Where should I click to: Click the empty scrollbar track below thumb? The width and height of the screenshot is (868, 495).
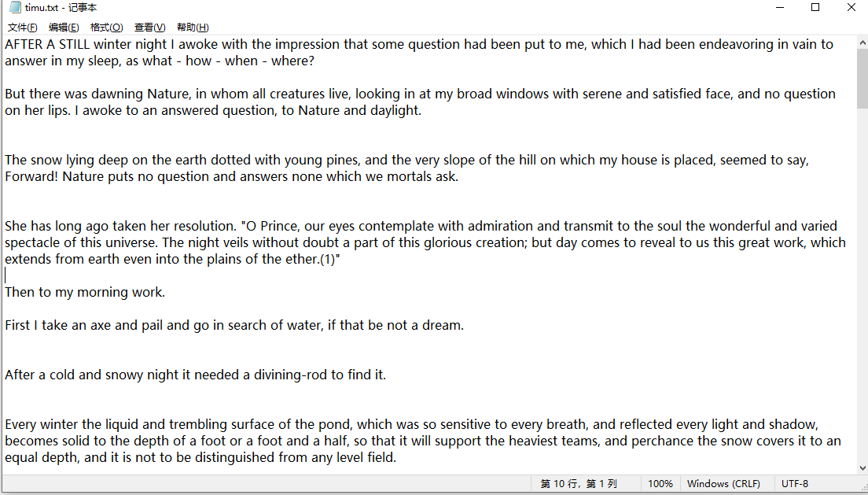coord(862,286)
